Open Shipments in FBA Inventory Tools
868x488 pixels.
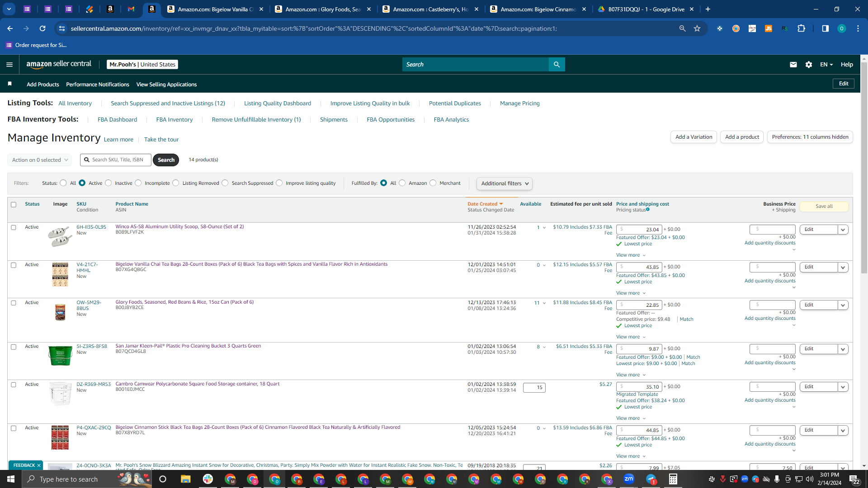334,120
